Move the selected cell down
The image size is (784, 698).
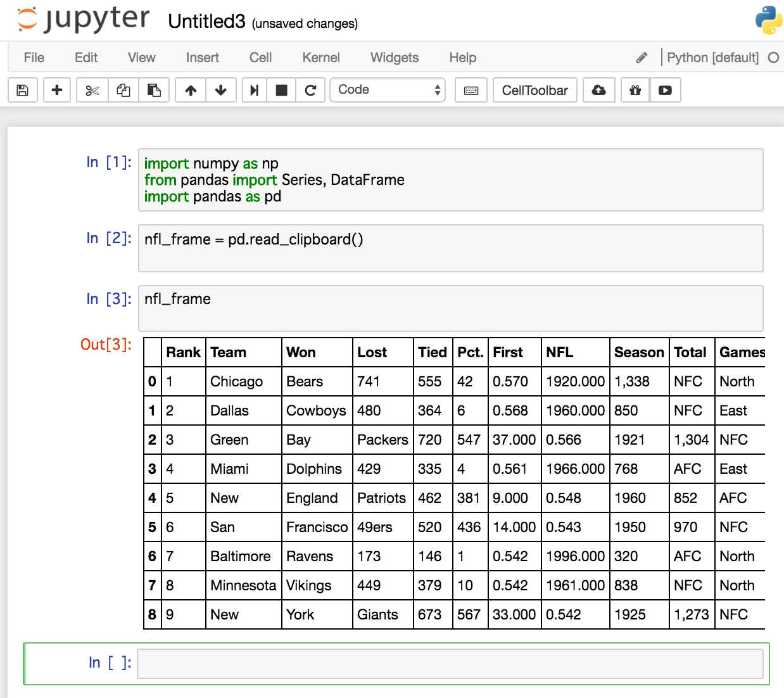221,91
